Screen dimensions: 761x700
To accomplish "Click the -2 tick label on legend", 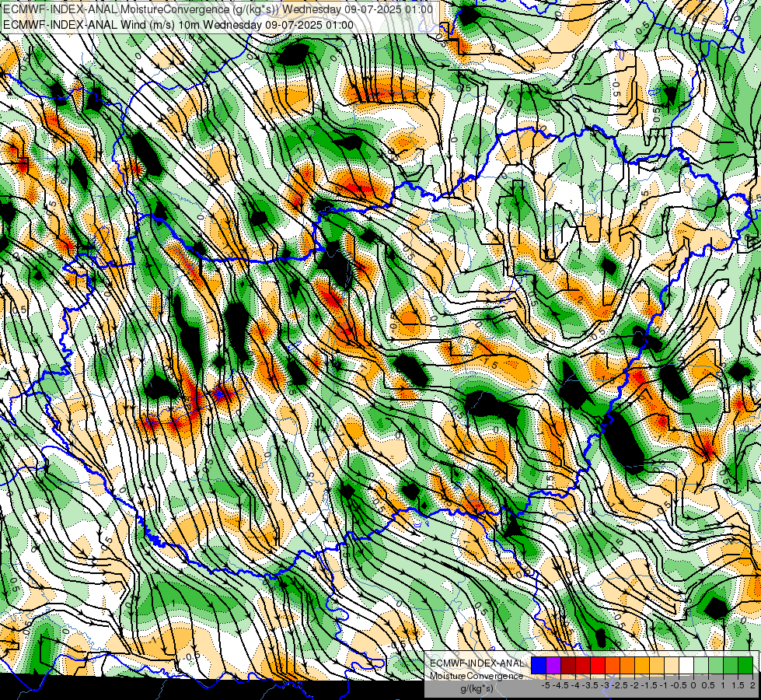I will [x=635, y=685].
